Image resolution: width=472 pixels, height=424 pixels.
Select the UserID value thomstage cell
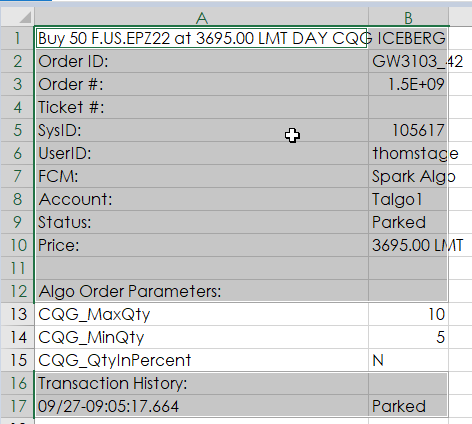pos(408,153)
